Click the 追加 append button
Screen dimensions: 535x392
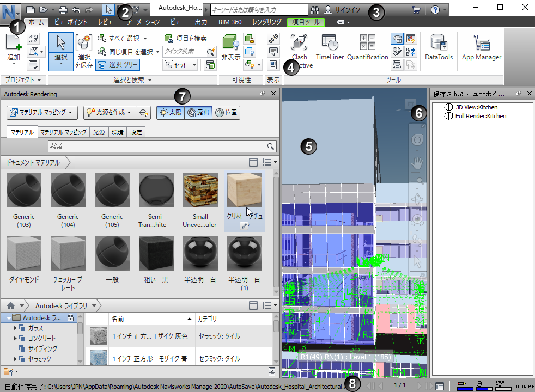click(x=14, y=50)
